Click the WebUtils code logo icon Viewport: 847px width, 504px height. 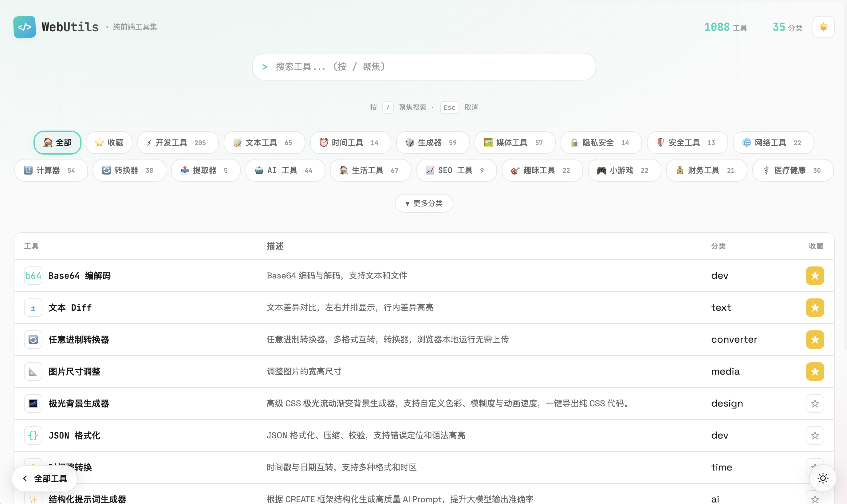pos(25,27)
